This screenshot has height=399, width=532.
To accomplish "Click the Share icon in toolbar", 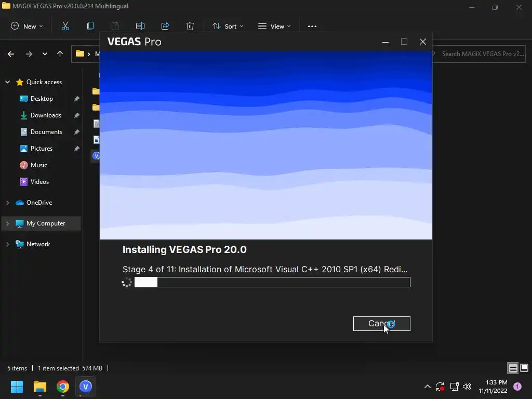I will [165, 26].
